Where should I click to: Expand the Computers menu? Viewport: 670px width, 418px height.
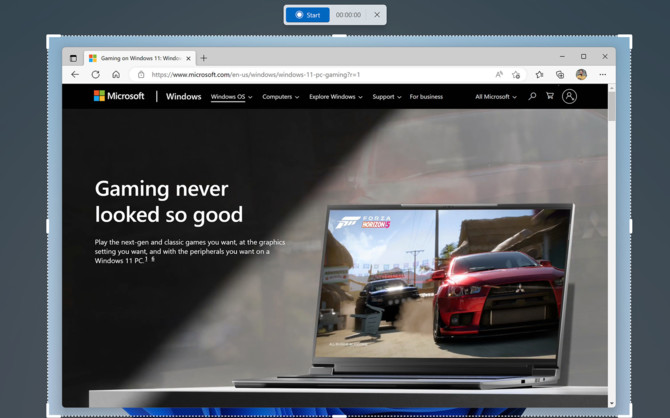click(281, 97)
